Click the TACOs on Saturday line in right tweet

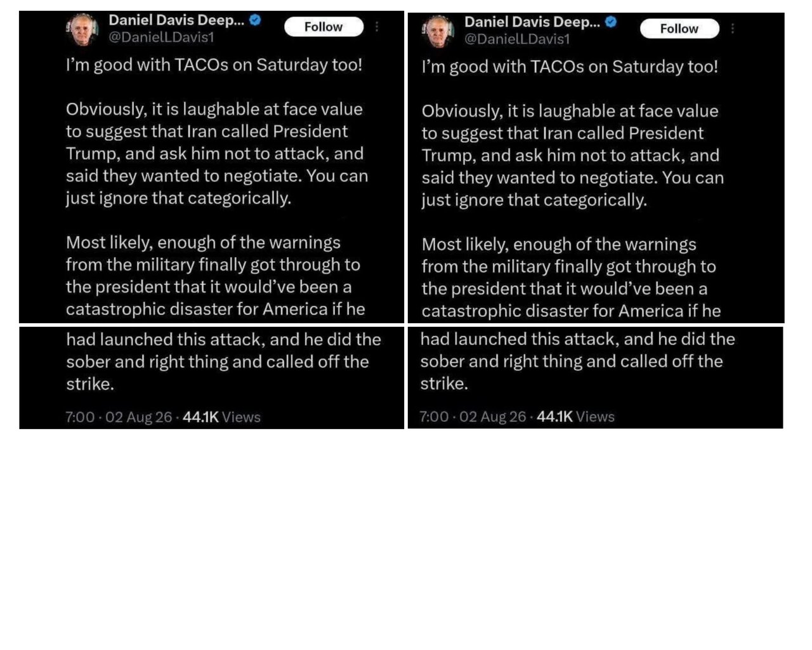(570, 67)
